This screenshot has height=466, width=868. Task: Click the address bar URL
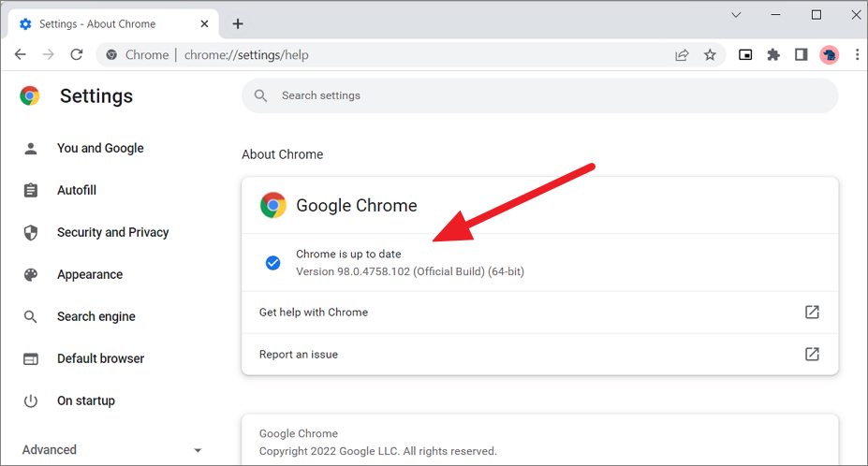[375, 55]
